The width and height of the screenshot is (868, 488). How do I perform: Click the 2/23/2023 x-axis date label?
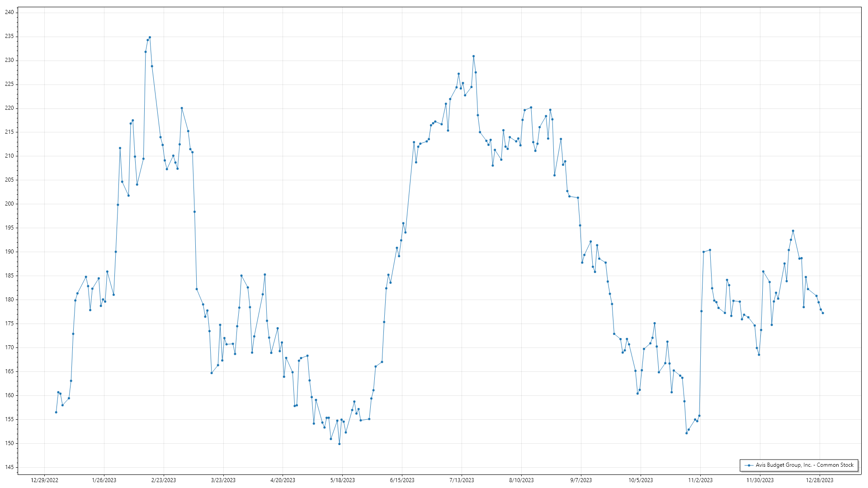coord(164,480)
